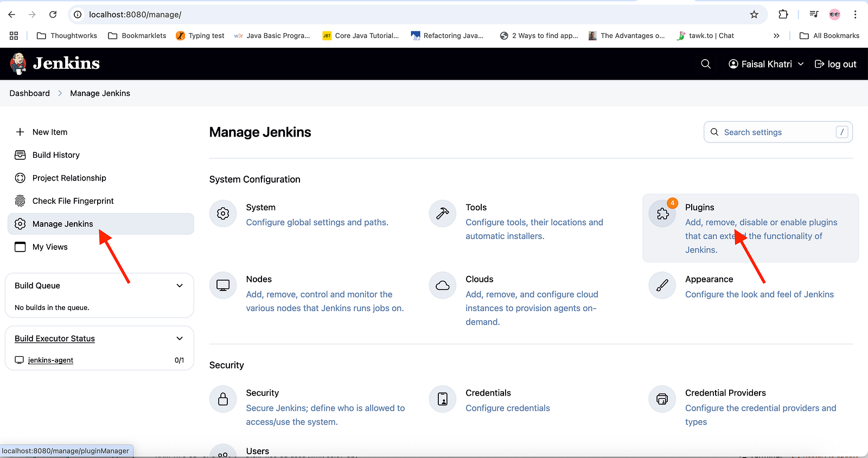The width and height of the screenshot is (868, 458).
Task: Click the Security padlock icon
Action: coord(223,399)
